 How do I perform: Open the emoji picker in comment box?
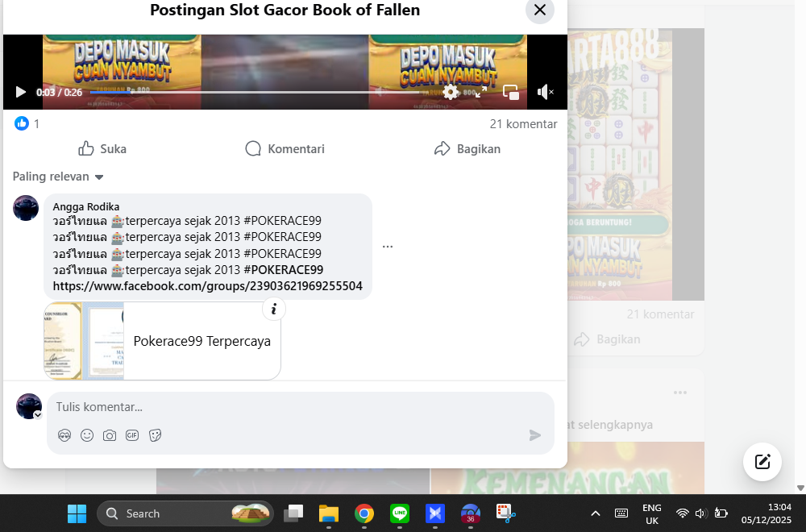point(87,435)
